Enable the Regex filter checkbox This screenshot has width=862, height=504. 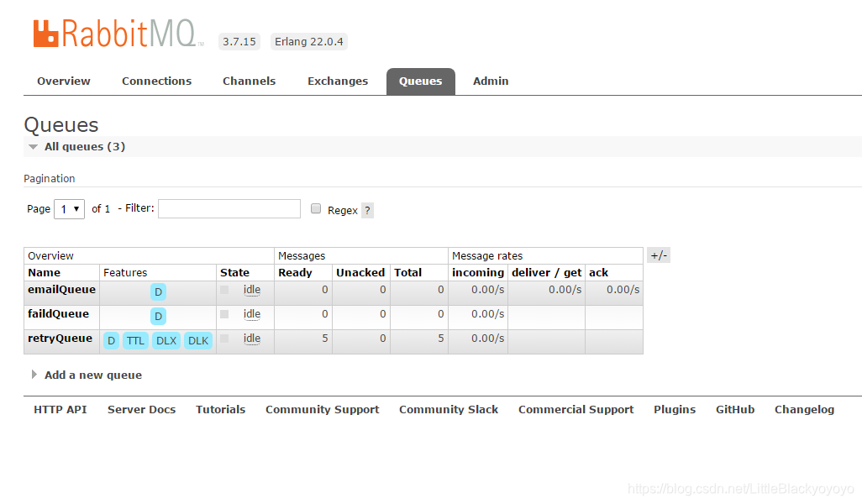pyautogui.click(x=316, y=209)
